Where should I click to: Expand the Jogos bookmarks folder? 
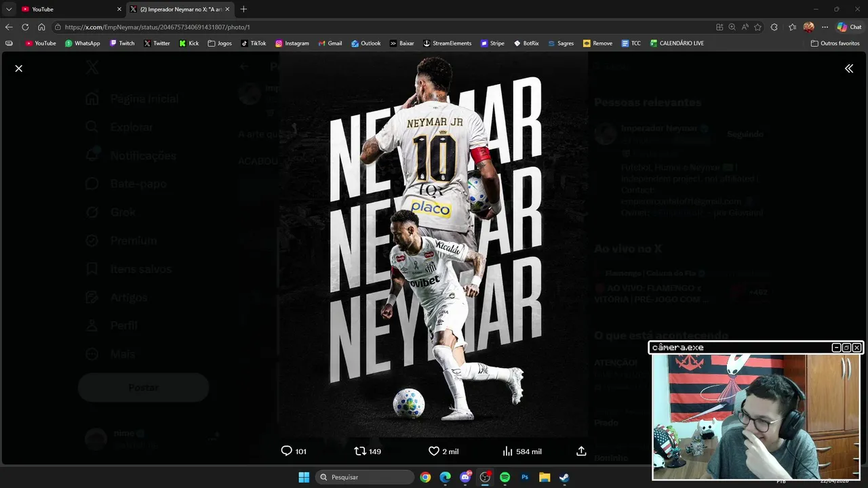coord(220,43)
